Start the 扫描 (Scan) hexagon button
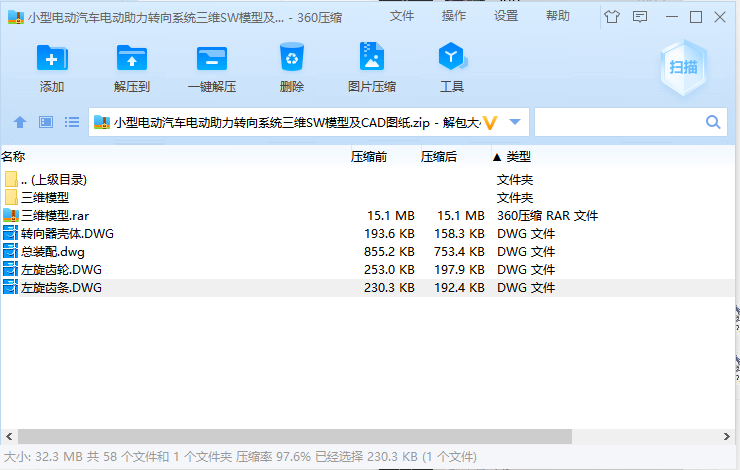Image resolution: width=740 pixels, height=470 pixels. coord(683,67)
